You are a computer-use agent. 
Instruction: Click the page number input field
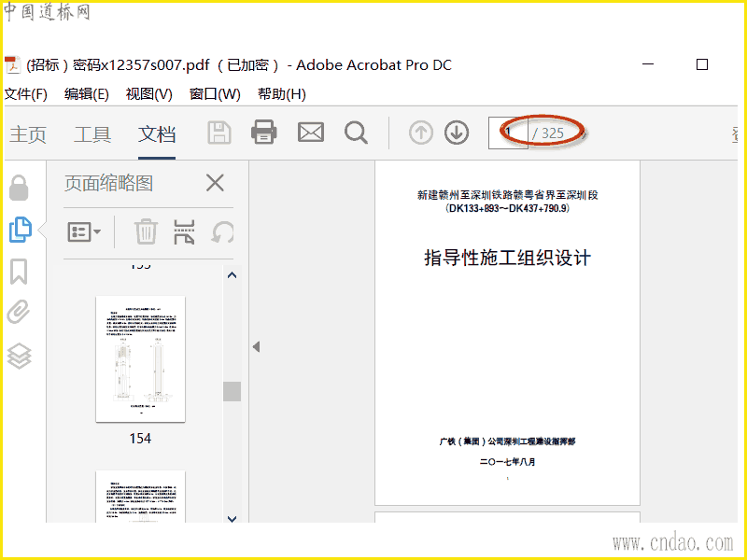508,133
